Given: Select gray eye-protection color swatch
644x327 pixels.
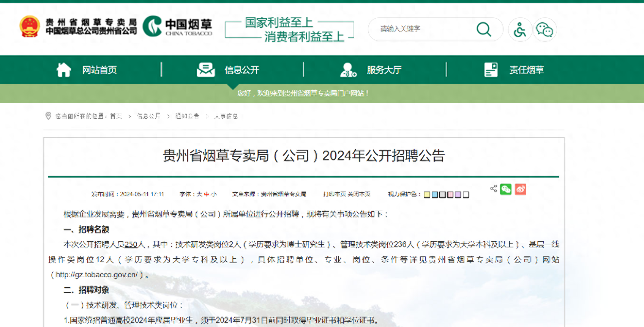Looking at the screenshot, I should (x=442, y=195).
